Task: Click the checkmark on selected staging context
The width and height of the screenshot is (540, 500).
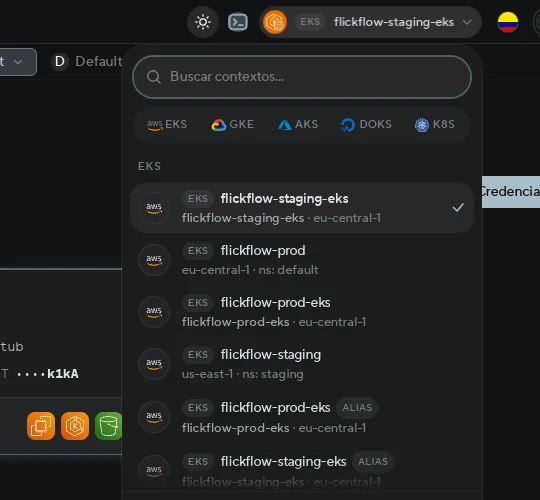Action: 458,208
